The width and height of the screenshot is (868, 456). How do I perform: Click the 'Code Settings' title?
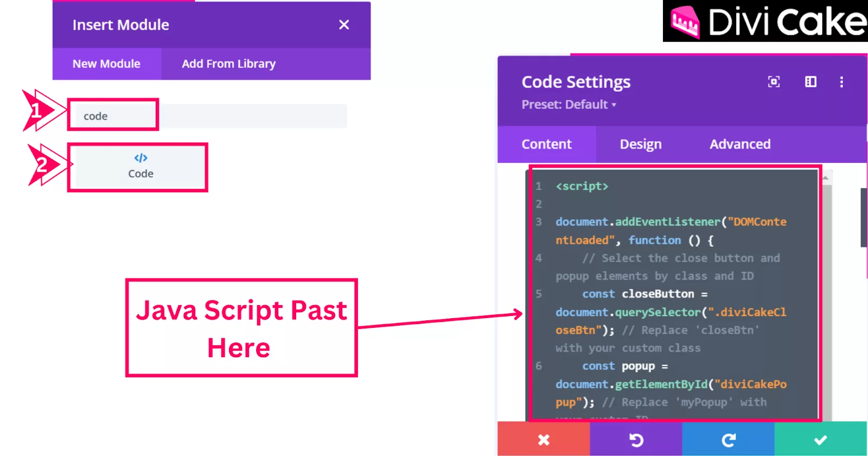click(x=576, y=81)
